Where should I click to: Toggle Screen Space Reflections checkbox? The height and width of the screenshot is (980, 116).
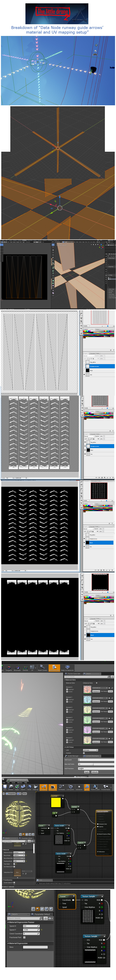pos(14,883)
